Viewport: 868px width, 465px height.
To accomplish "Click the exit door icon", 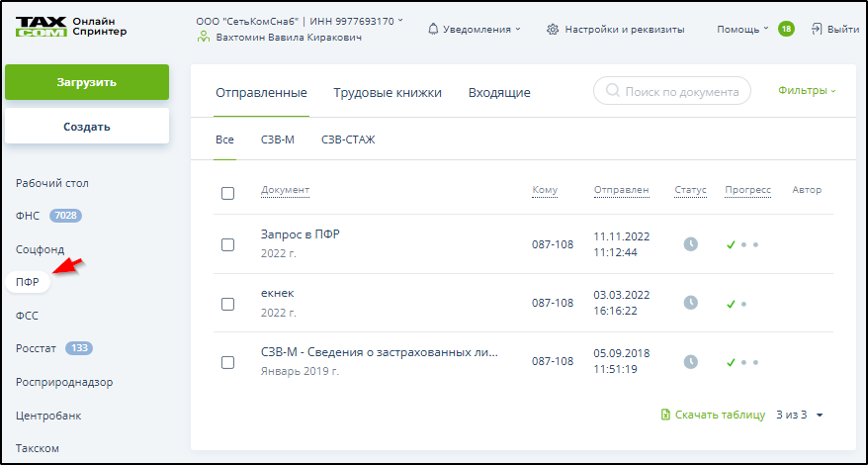I will tap(817, 29).
